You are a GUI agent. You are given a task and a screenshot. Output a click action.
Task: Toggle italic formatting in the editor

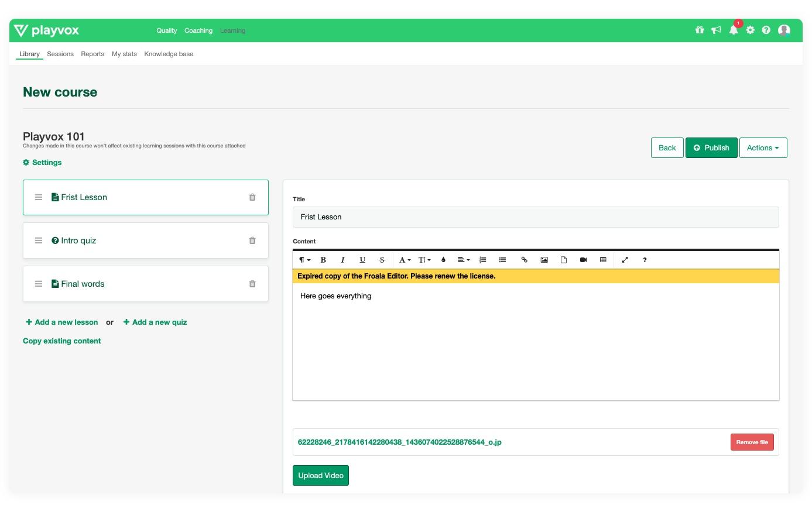tap(342, 260)
